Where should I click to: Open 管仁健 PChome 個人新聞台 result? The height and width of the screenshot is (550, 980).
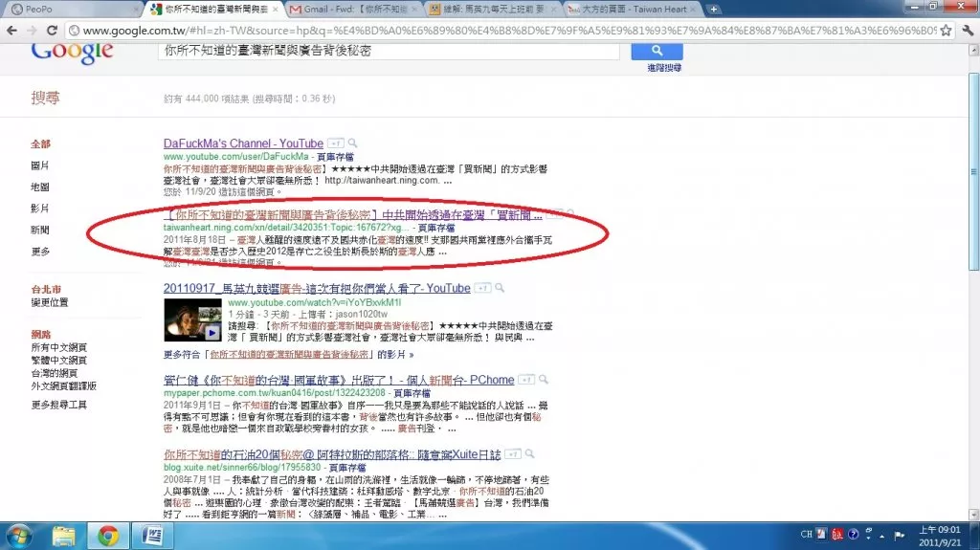pos(339,380)
